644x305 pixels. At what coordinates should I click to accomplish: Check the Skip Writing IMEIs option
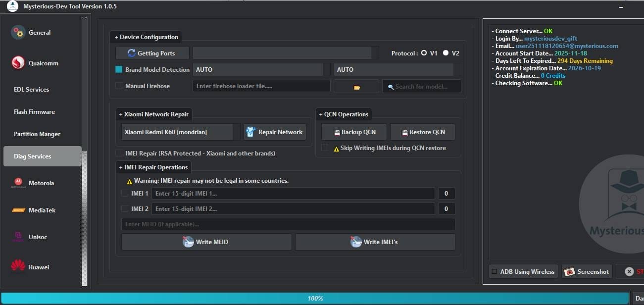click(324, 148)
